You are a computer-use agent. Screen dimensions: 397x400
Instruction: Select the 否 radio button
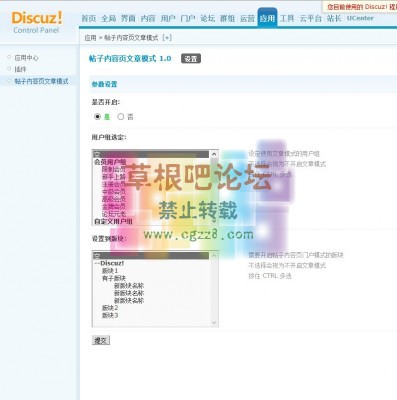pos(121,117)
